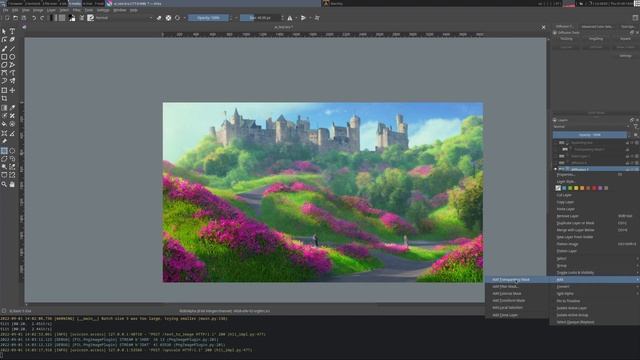Toggle eraser mode in the toolbar
640x360 pixels.
coord(159,18)
